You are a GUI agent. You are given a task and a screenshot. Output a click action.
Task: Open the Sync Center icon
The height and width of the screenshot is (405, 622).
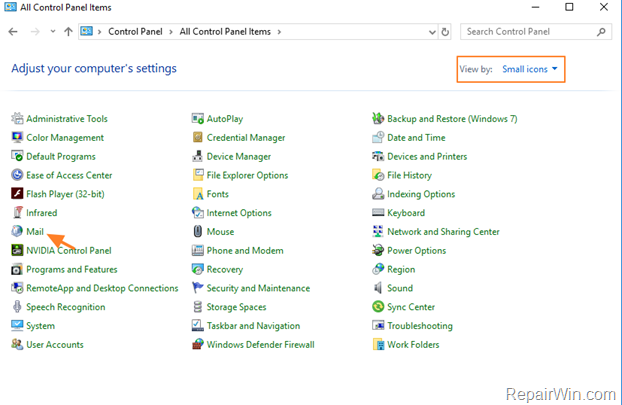pyautogui.click(x=378, y=307)
